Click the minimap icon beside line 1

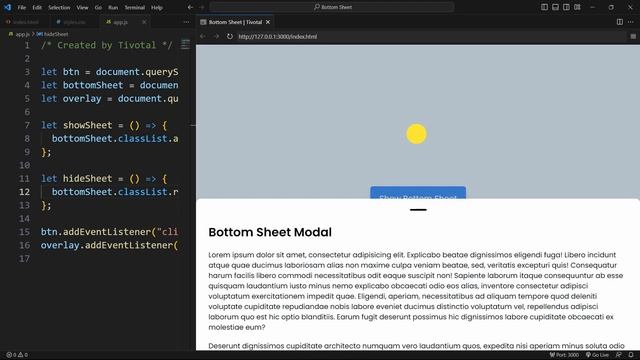[x=185, y=44]
